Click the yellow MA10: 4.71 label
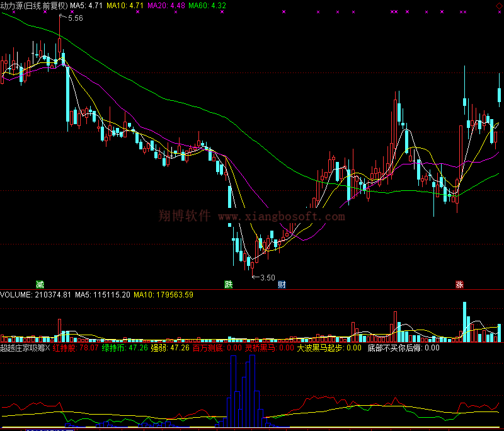The width and height of the screenshot is (504, 431). tap(125, 5)
